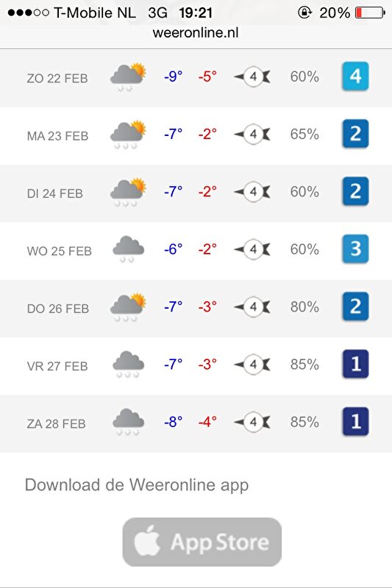Tap the weather icon for ZO 22 FEB

pyautogui.click(x=127, y=77)
